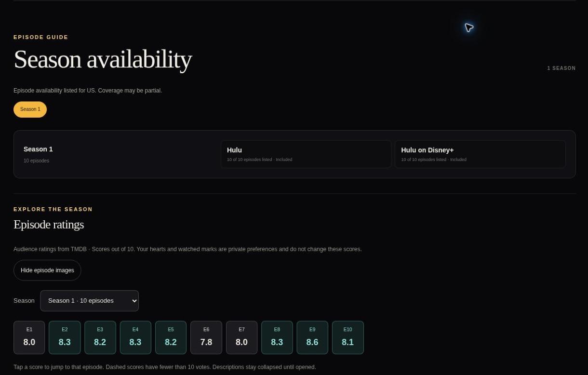
Task: Open the Hulu on Disney+ provider card
Action: 480,154
